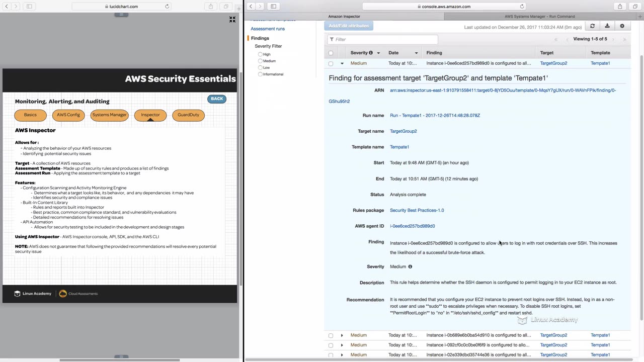Open the Security Best Practices-1.0 rules package
644x362 pixels.
pos(417,210)
